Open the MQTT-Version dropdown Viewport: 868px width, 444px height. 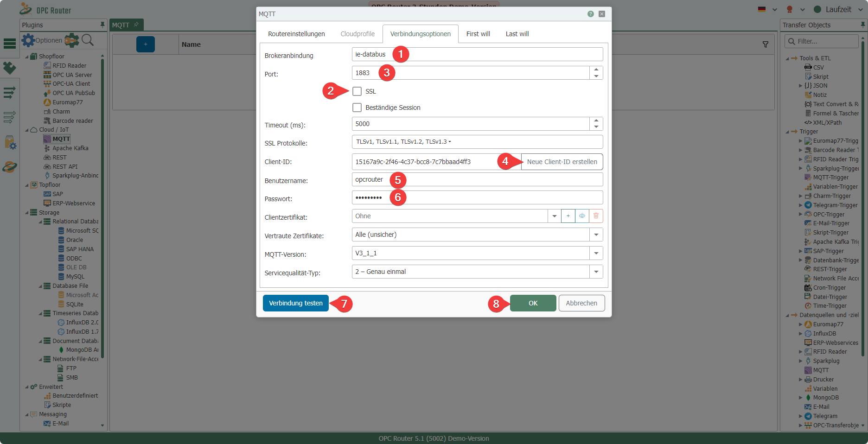tap(596, 253)
